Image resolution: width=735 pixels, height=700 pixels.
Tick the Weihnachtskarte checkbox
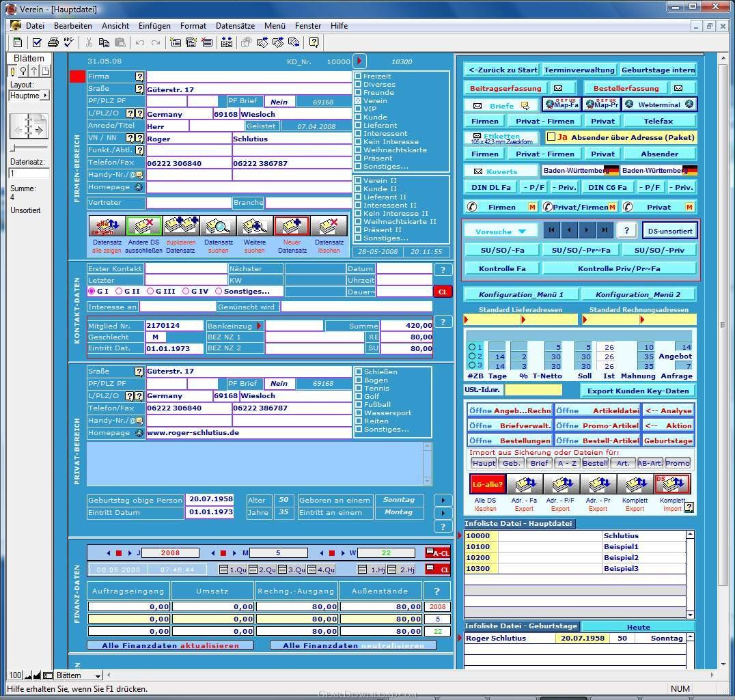(358, 150)
